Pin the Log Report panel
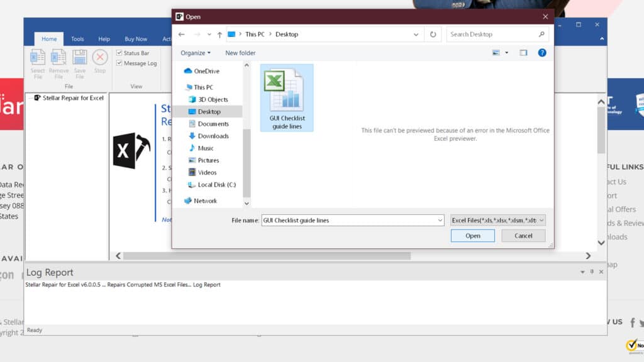The width and height of the screenshot is (644, 362). pyautogui.click(x=592, y=271)
